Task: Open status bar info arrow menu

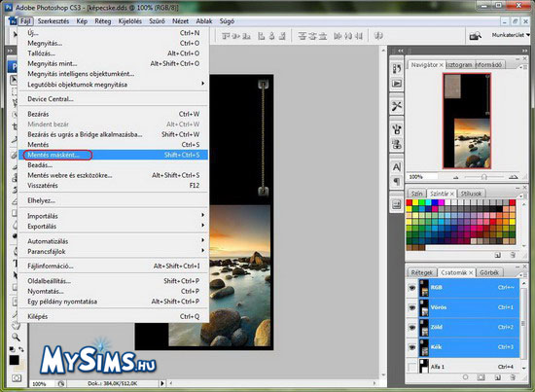Action: click(162, 383)
